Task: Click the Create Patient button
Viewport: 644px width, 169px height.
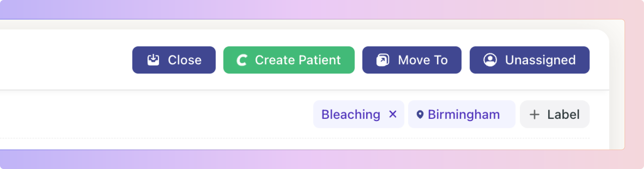Action: pyautogui.click(x=289, y=60)
